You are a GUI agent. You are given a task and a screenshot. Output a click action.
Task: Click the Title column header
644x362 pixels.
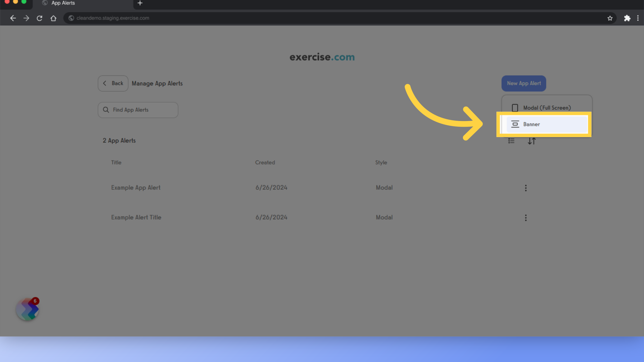click(x=116, y=163)
